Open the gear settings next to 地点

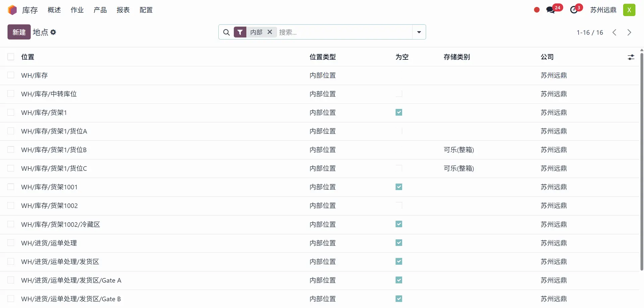[x=53, y=32]
